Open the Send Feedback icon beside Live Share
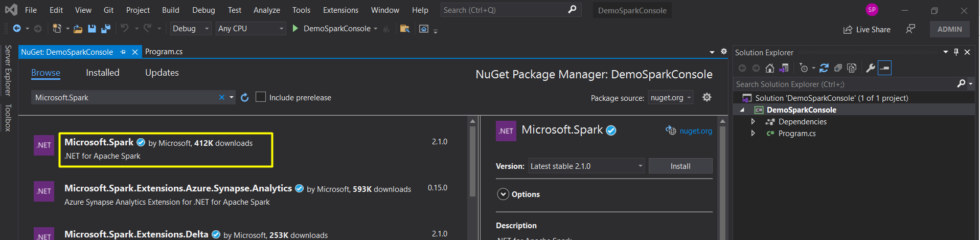The image size is (980, 240). tap(910, 29)
